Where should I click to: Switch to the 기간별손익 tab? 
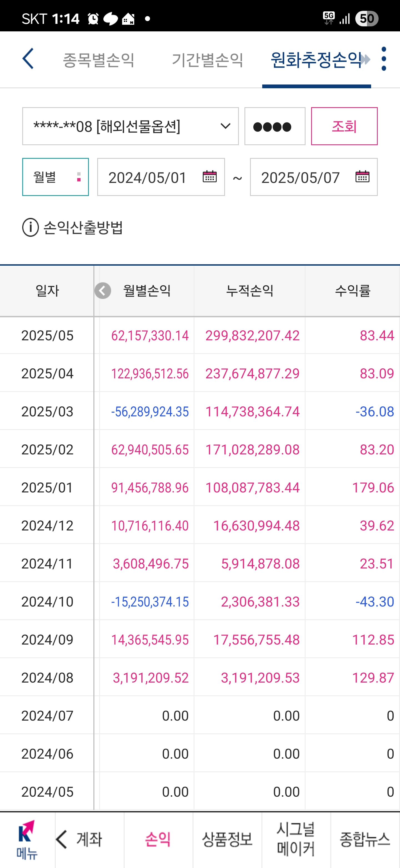pyautogui.click(x=207, y=60)
